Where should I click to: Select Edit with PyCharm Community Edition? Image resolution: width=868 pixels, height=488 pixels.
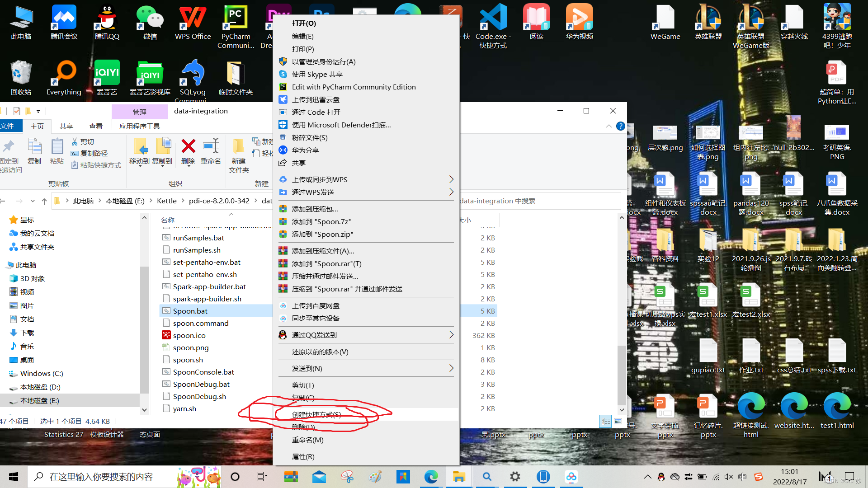pyautogui.click(x=366, y=87)
